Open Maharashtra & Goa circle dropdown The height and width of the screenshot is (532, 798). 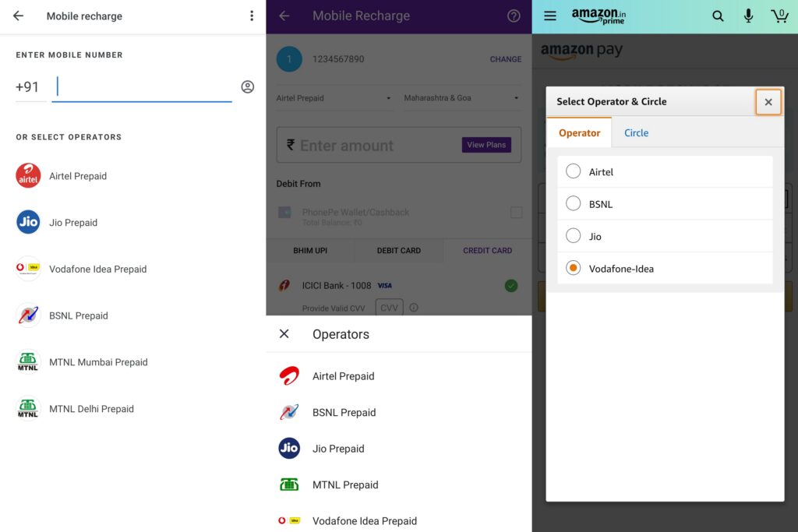click(461, 98)
